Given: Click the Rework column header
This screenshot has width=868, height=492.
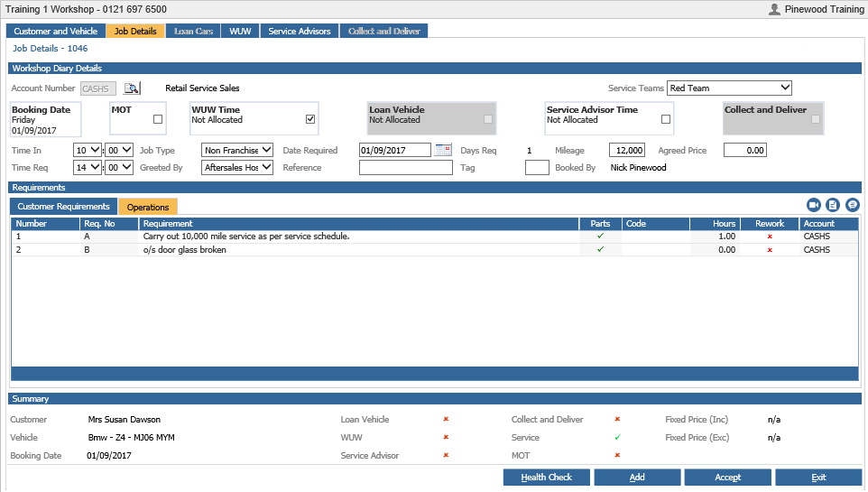Looking at the screenshot, I should [770, 223].
